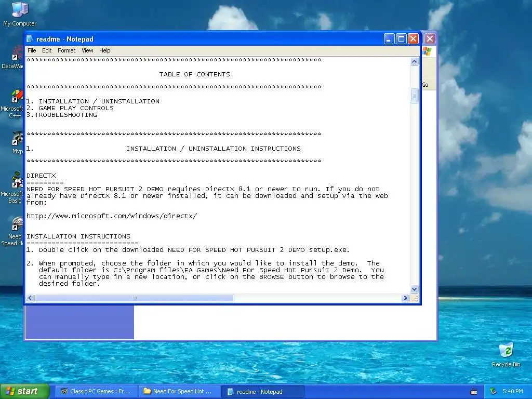Click the taskbar on-screen keyboard icon
The height and width of the screenshot is (399, 532).
click(x=474, y=392)
